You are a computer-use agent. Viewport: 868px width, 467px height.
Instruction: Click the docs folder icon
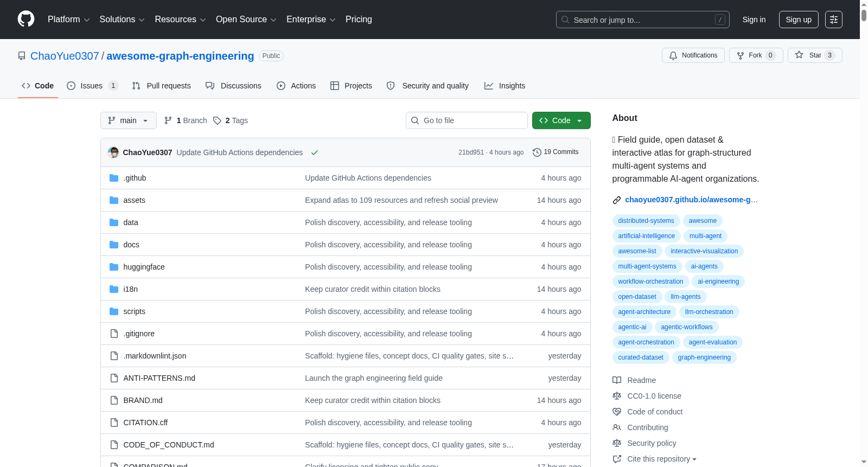click(114, 245)
